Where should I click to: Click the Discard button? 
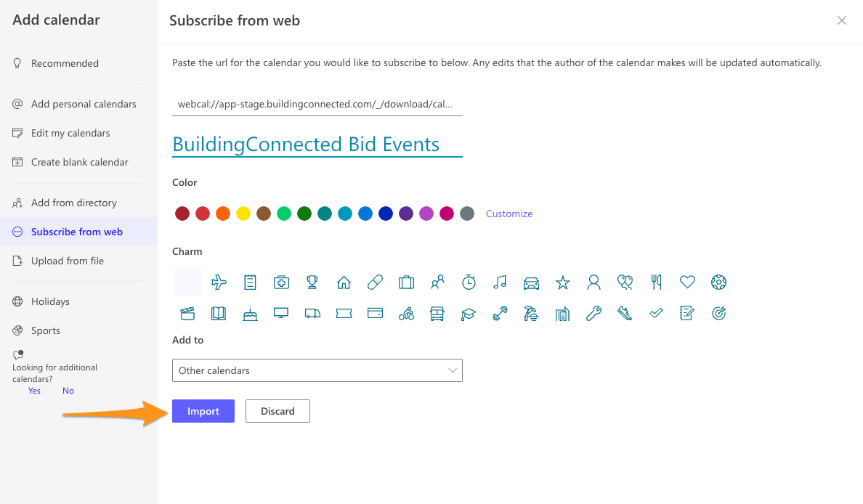277,411
